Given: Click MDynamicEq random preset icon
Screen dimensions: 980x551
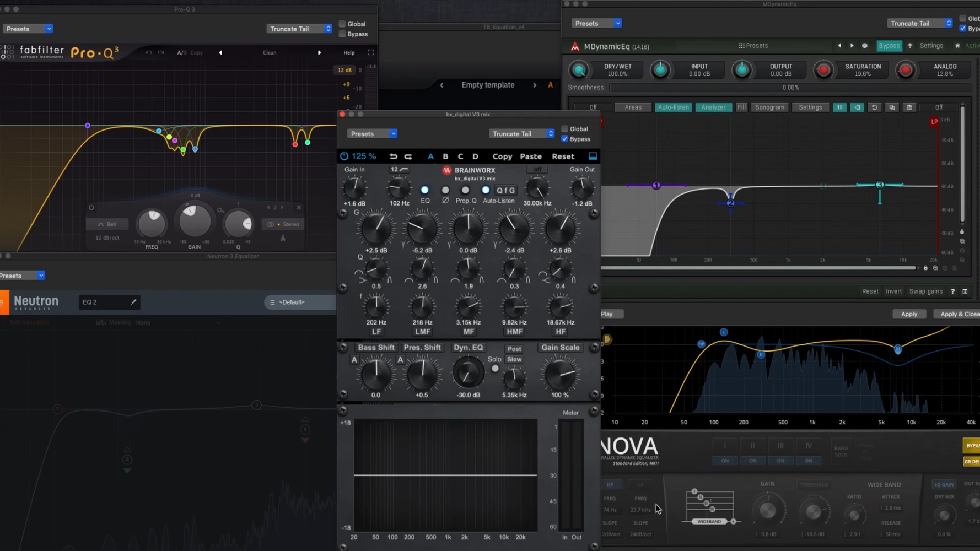Looking at the screenshot, I should click(x=865, y=46).
